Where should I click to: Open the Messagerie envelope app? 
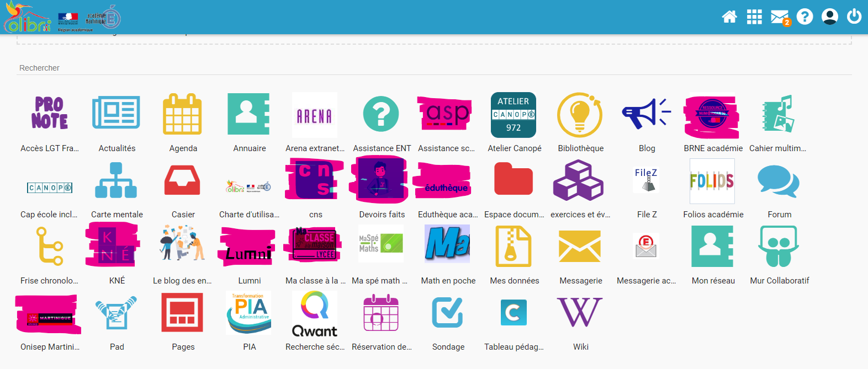coord(580,246)
